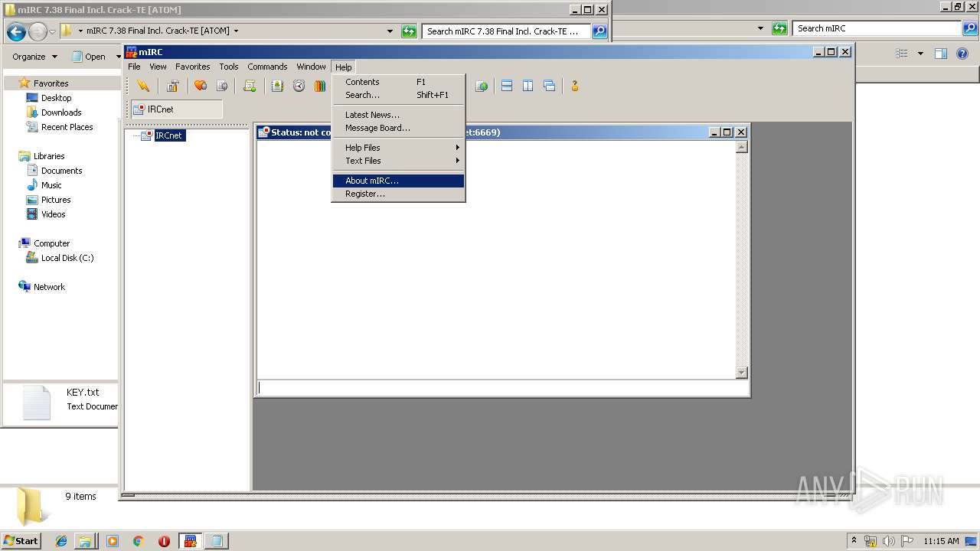This screenshot has height=551, width=980.
Task: Open Documents library
Action: (x=61, y=171)
